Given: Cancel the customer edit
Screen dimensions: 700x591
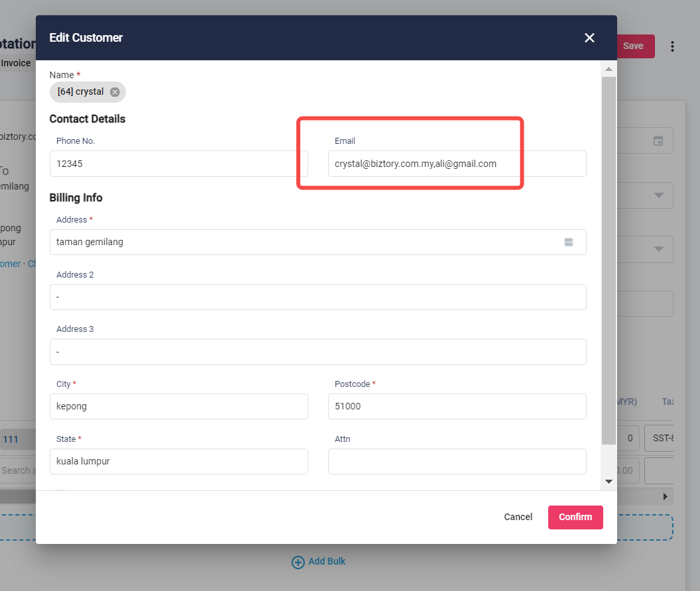Looking at the screenshot, I should point(518,517).
